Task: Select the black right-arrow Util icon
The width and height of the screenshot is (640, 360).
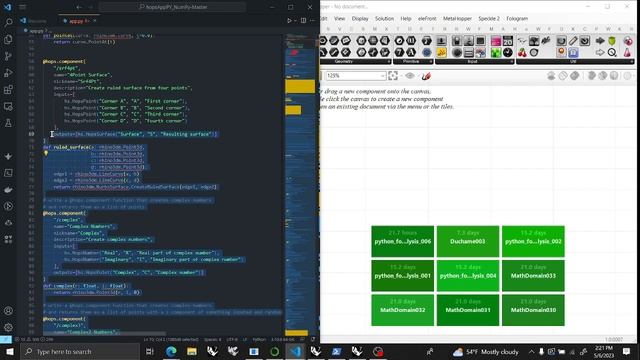Action: [x=600, y=40]
